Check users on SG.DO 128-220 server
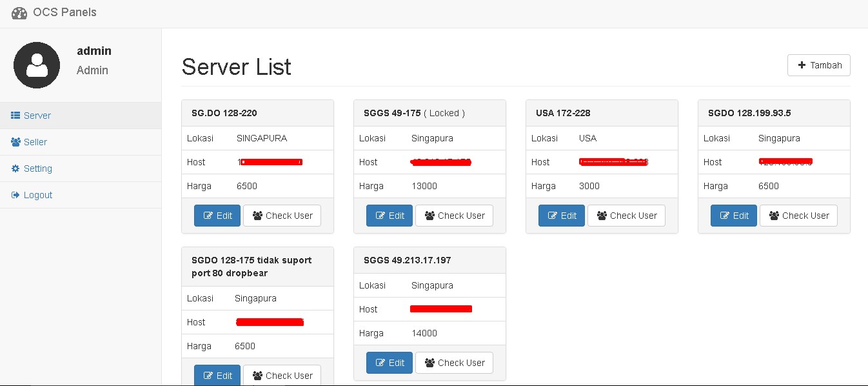The width and height of the screenshot is (868, 386). [282, 215]
